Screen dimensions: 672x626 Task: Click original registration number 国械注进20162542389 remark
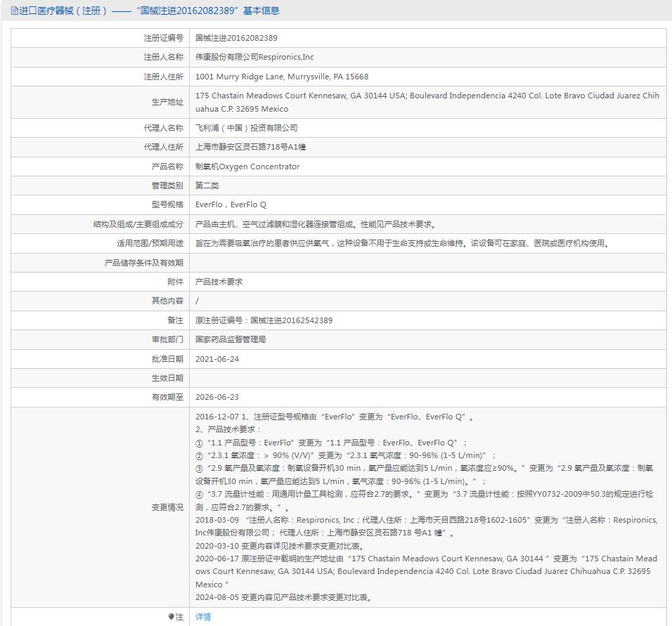tap(264, 320)
